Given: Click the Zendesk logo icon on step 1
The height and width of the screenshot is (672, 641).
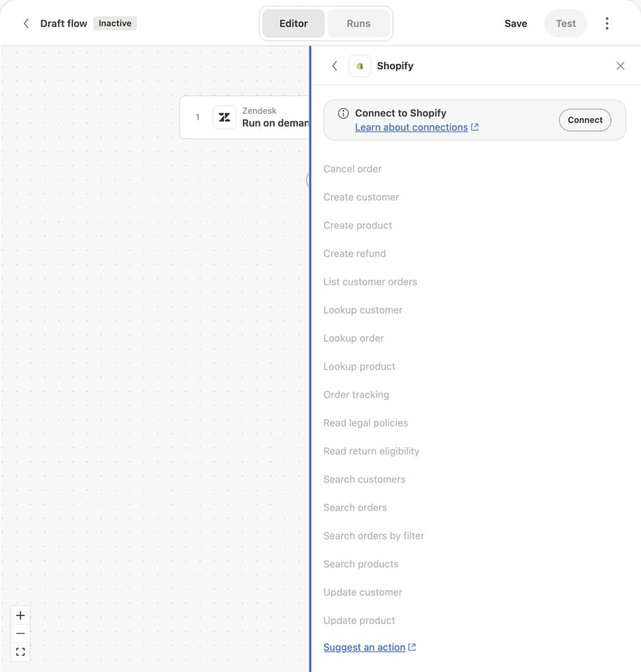Looking at the screenshot, I should tap(224, 117).
